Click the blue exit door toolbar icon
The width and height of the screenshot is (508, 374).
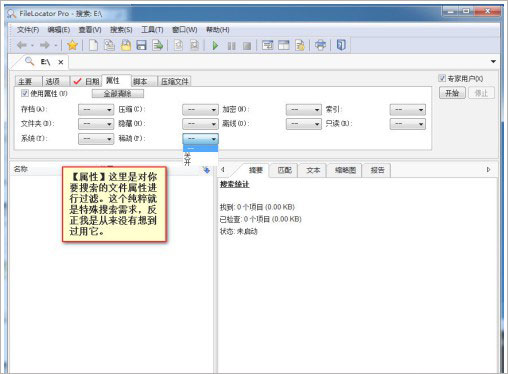[341, 45]
